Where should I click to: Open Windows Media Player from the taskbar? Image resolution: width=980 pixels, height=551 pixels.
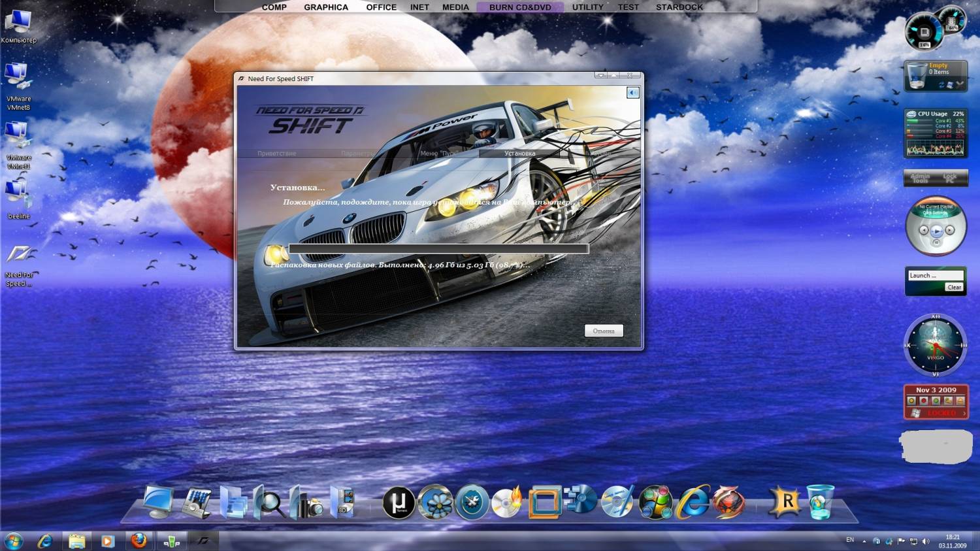[x=108, y=541]
